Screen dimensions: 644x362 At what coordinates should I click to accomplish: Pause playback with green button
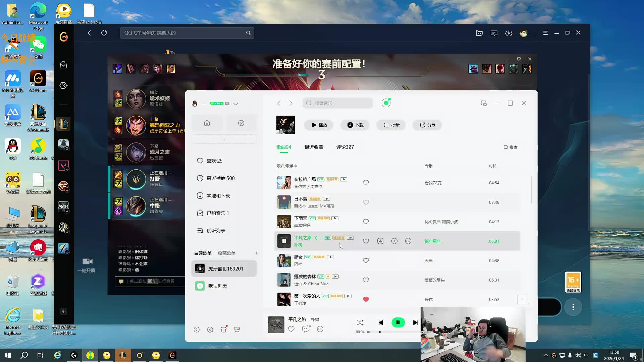(398, 322)
